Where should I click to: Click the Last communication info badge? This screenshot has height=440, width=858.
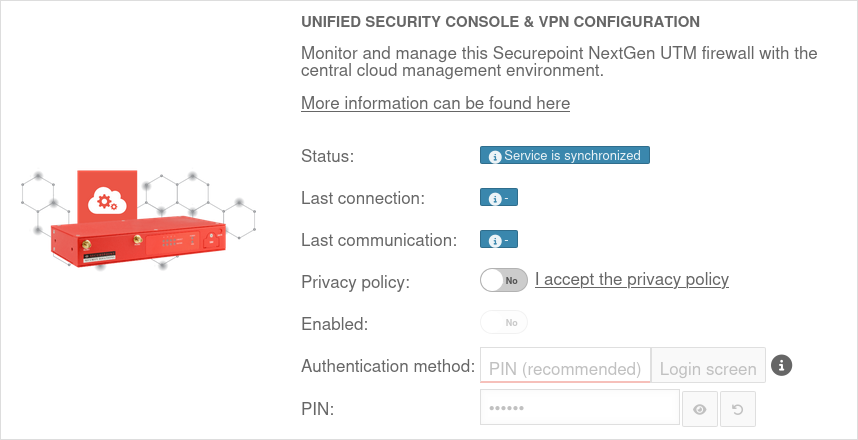499,240
